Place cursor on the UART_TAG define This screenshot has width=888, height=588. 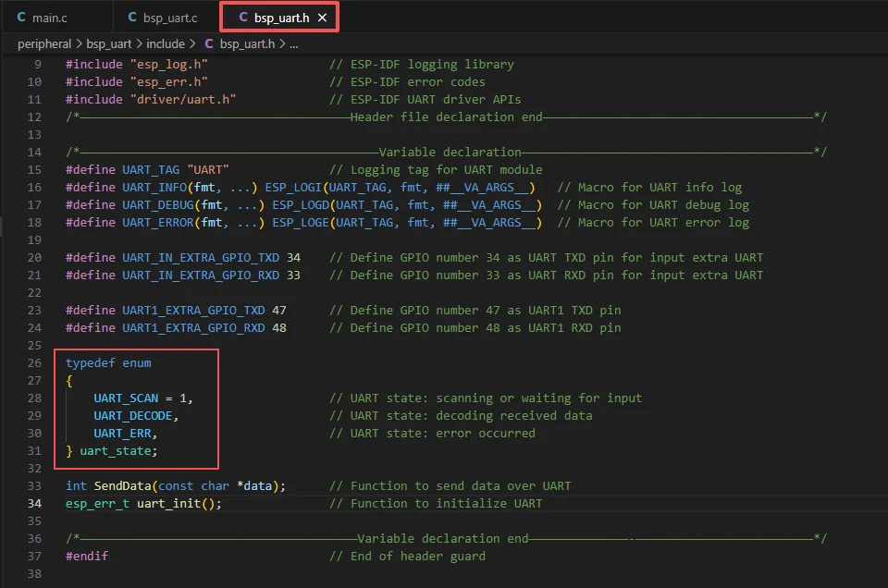click(x=151, y=170)
